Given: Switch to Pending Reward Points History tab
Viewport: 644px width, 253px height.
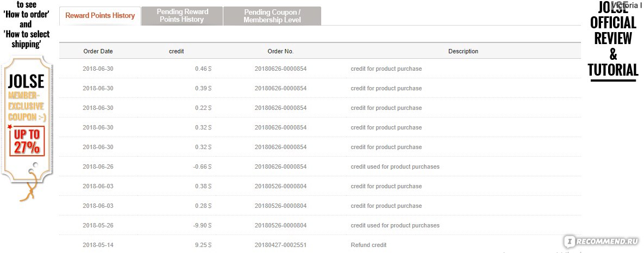Looking at the screenshot, I should (182, 16).
